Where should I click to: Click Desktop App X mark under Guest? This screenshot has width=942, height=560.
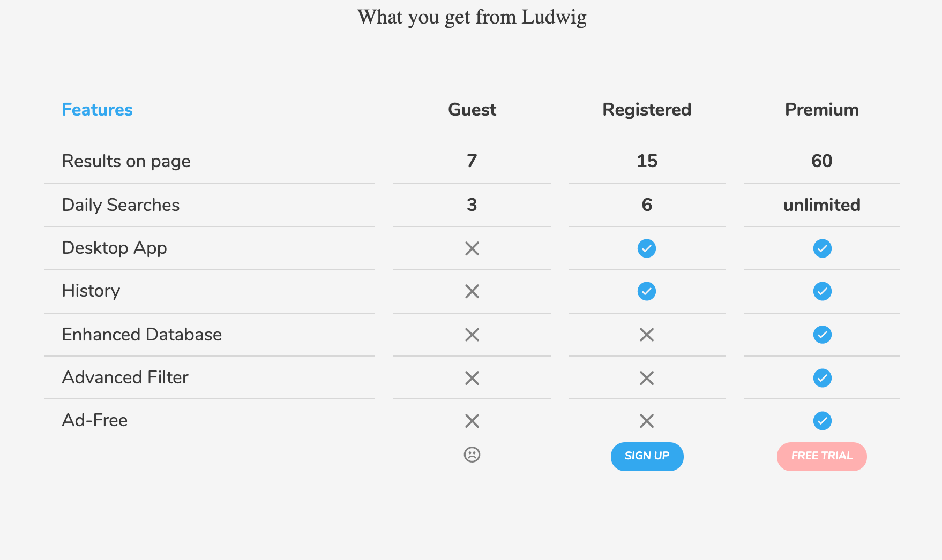pos(472,248)
